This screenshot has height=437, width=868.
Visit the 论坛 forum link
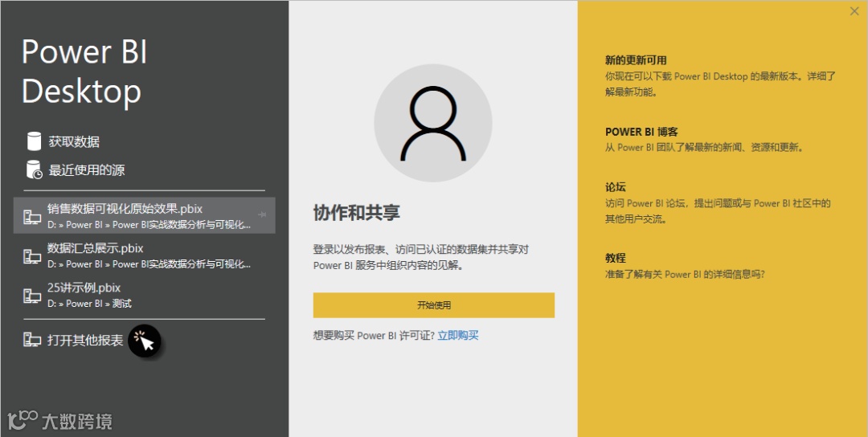coord(616,187)
